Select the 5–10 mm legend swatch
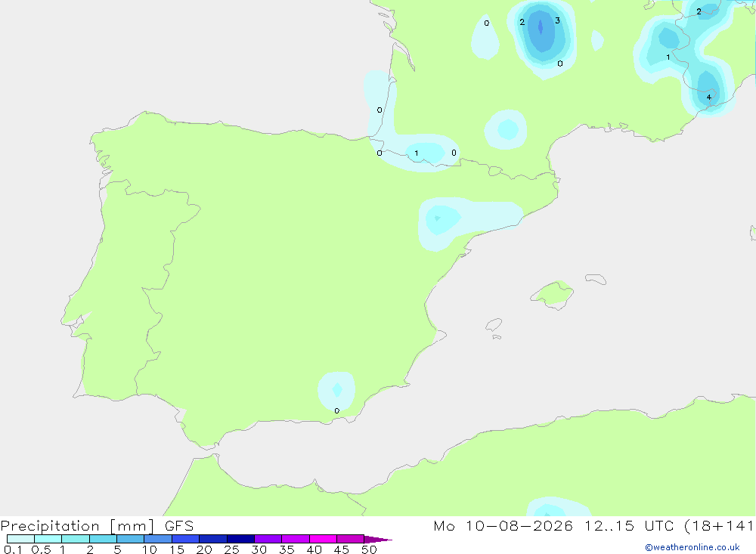 tap(130, 539)
